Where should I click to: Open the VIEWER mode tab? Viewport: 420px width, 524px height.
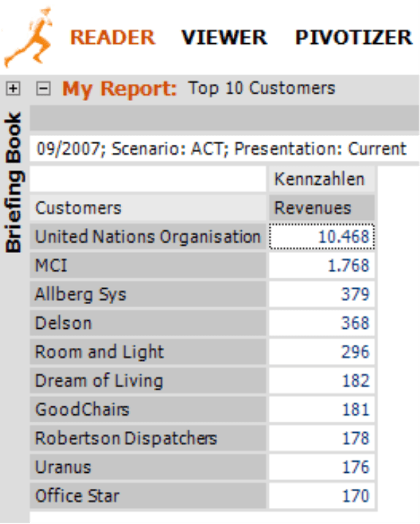coord(224,37)
